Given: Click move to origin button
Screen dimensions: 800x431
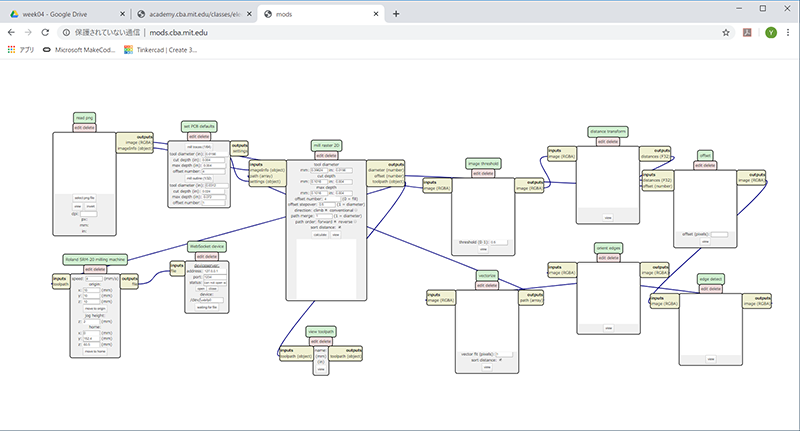Looking at the screenshot, I should pos(95,309).
